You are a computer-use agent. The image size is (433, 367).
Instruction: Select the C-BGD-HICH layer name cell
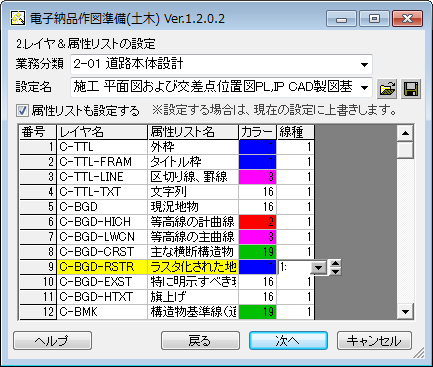[x=102, y=222]
